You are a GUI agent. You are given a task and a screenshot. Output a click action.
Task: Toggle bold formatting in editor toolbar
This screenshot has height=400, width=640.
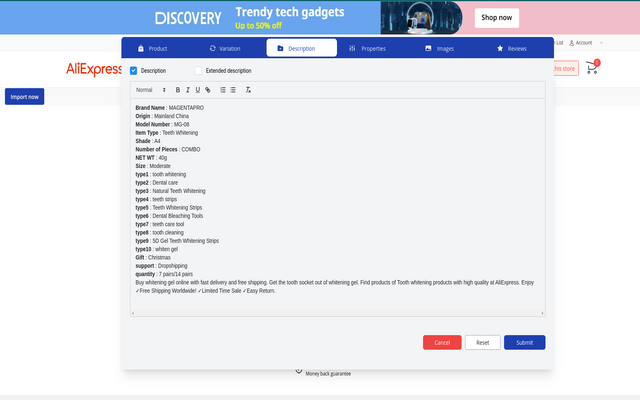pos(177,90)
